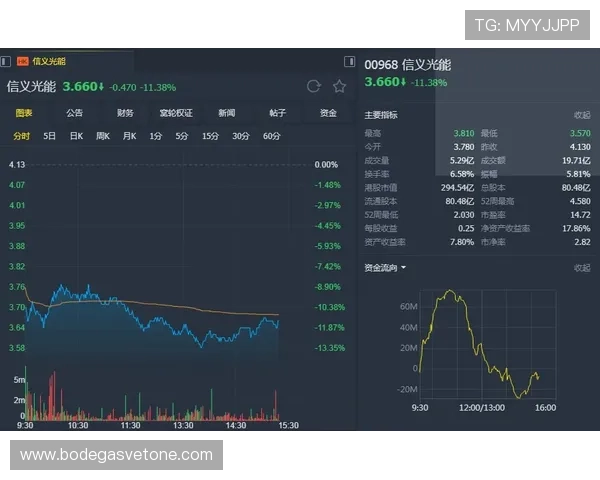This screenshot has height=480, width=600.
Task: Select the 日K chart period
Action: pos(76,136)
